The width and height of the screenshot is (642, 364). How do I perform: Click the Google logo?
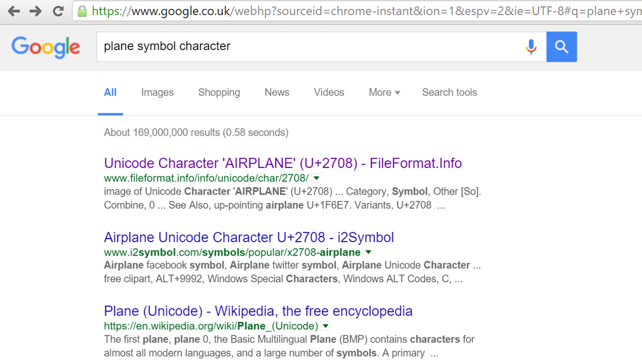46,47
